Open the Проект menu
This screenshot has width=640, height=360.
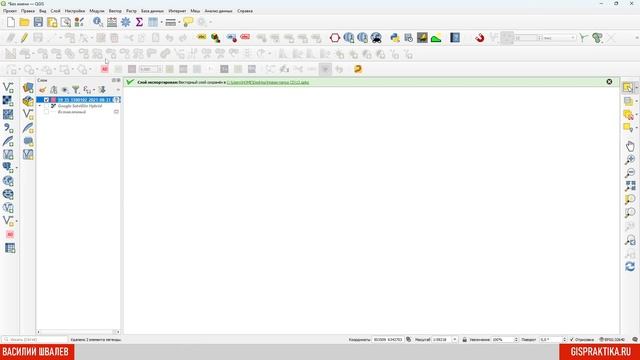(10, 11)
